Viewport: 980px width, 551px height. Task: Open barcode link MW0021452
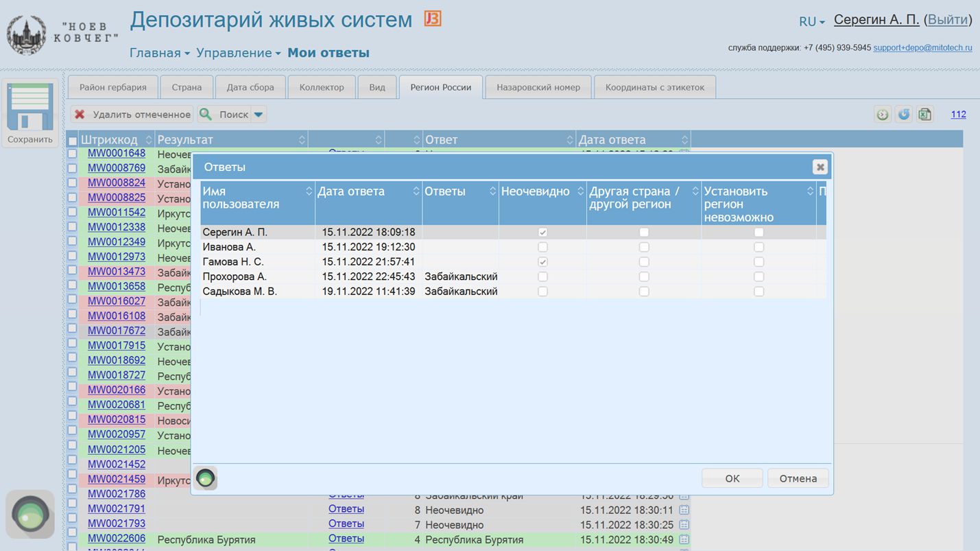[117, 465]
